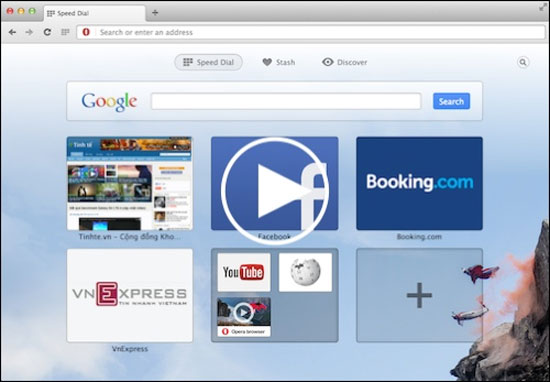The image size is (550, 382).
Task: Focus the Google search box
Action: coord(286,101)
